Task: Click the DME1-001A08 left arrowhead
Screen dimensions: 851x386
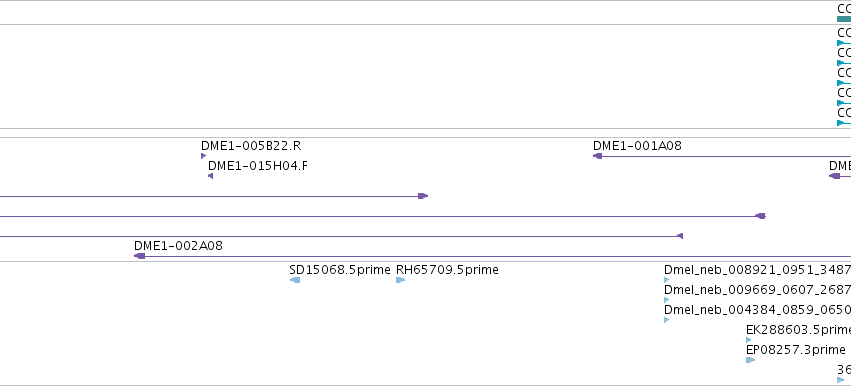Action: pyautogui.click(x=598, y=156)
